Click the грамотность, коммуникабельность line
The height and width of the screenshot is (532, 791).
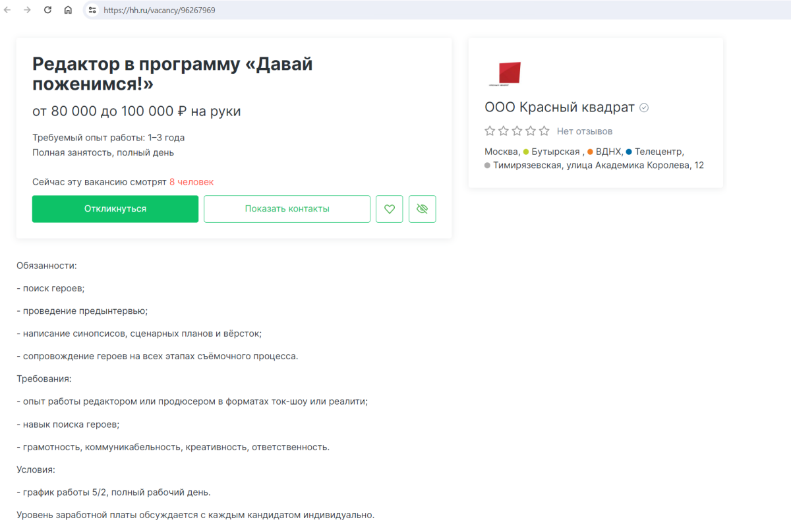[173, 447]
